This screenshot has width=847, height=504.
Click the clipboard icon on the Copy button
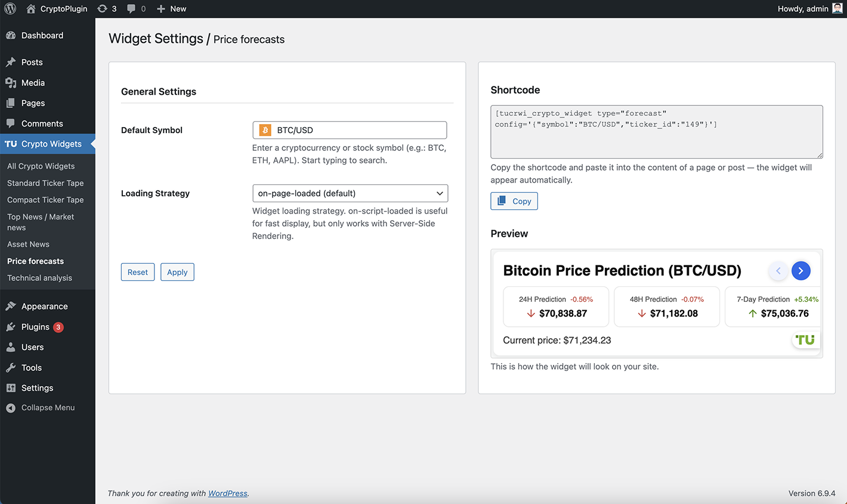[503, 200]
